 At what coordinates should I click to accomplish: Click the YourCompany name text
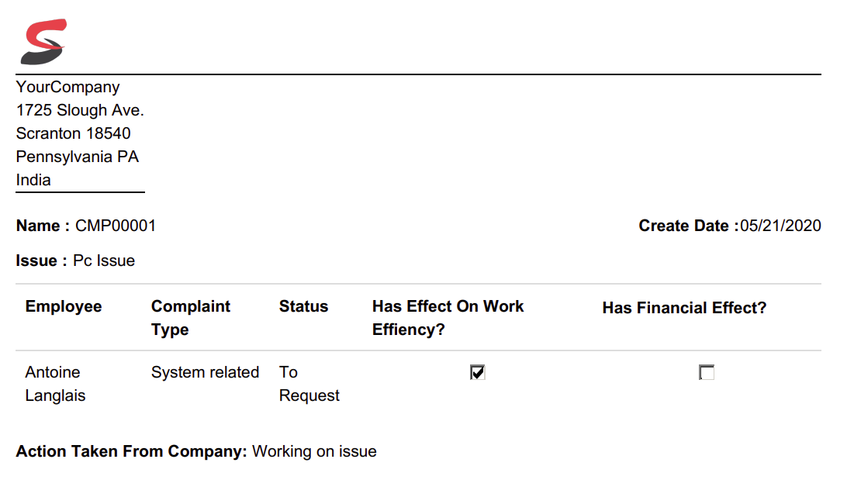pos(68,87)
